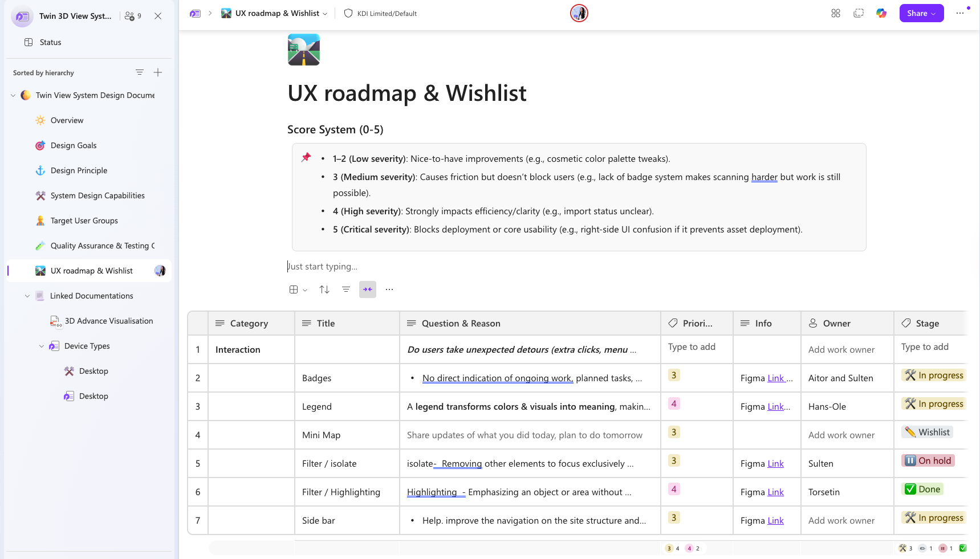Open the Figma Link in Legend row
The height and width of the screenshot is (559, 980).
[x=775, y=406]
